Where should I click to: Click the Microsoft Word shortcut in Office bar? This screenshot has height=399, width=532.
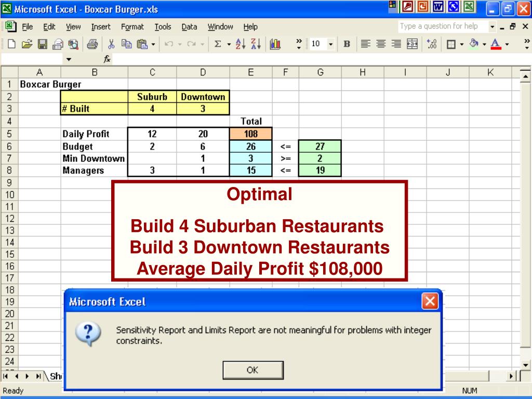pos(438,6)
